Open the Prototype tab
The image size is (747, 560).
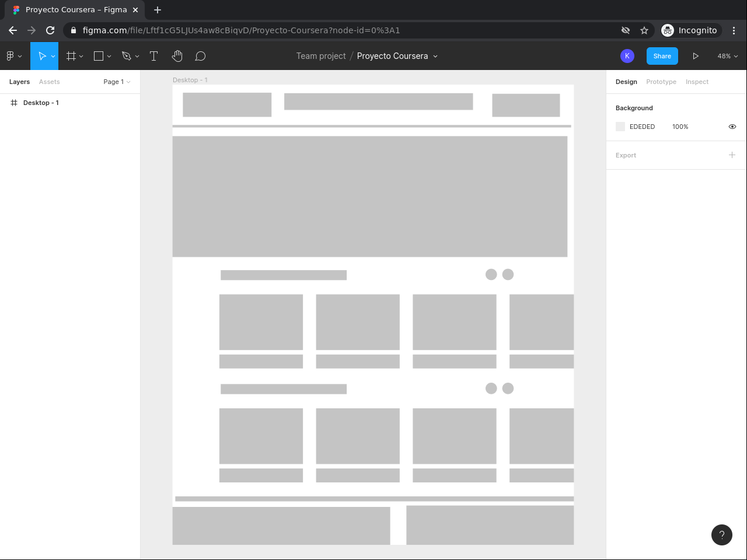661,82
